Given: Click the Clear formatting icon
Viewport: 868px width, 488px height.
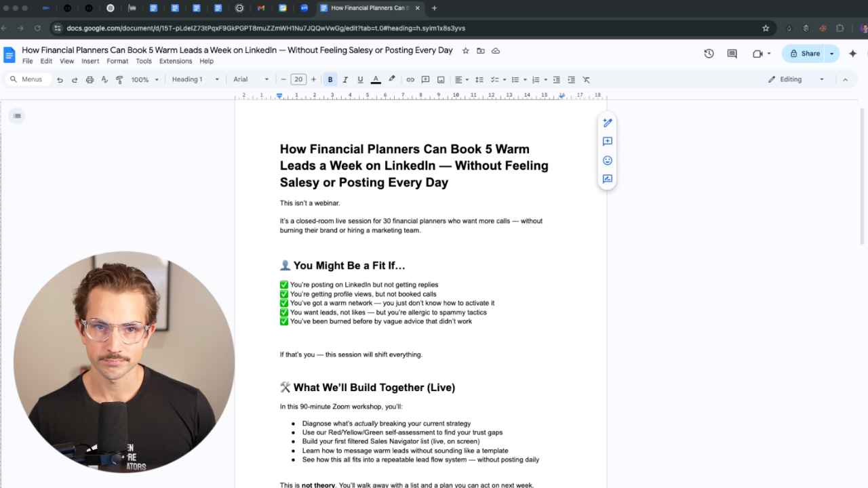Looking at the screenshot, I should (x=587, y=79).
